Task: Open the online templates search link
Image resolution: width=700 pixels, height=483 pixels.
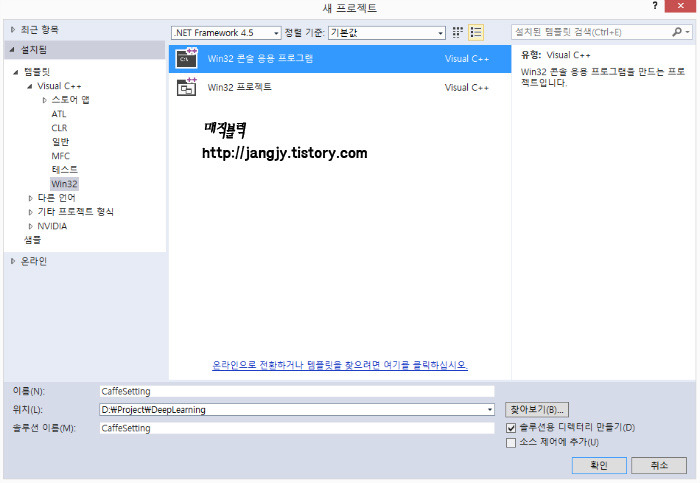Action: click(x=340, y=365)
